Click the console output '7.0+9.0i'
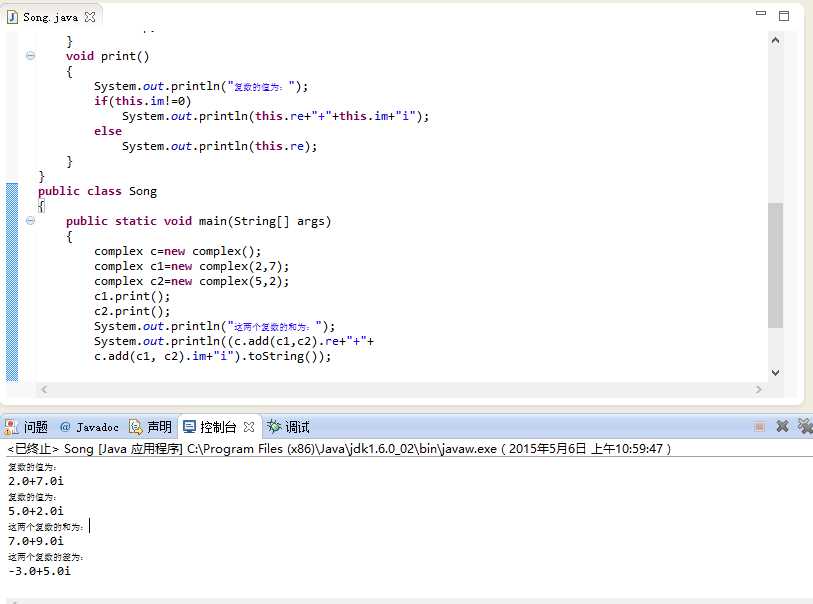This screenshot has width=813, height=604. tap(36, 541)
